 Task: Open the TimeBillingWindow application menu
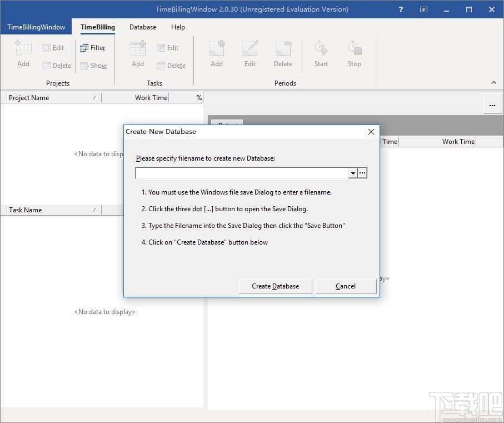36,27
